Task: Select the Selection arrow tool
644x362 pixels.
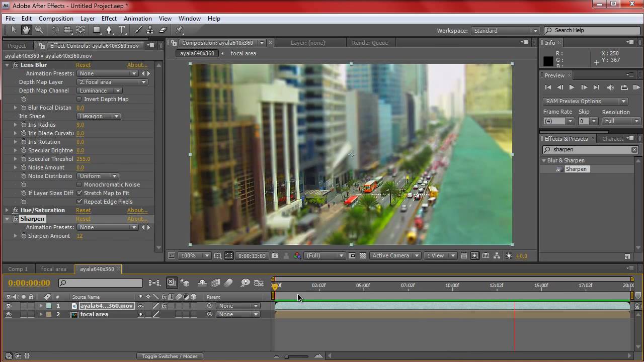Action: point(14,30)
